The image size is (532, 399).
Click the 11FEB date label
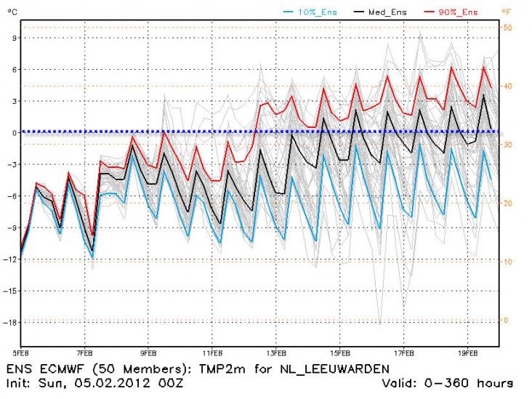(x=212, y=353)
